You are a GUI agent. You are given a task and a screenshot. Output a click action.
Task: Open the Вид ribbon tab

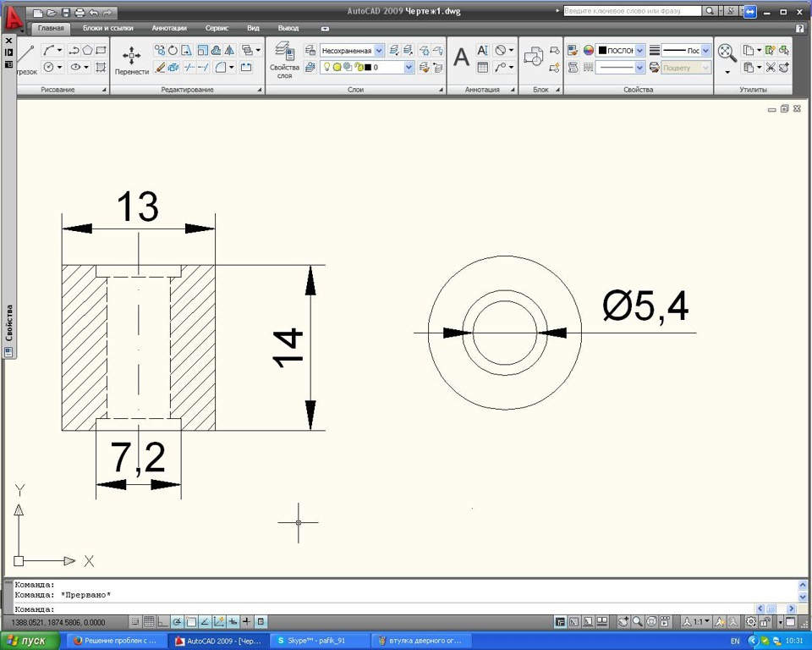(253, 28)
